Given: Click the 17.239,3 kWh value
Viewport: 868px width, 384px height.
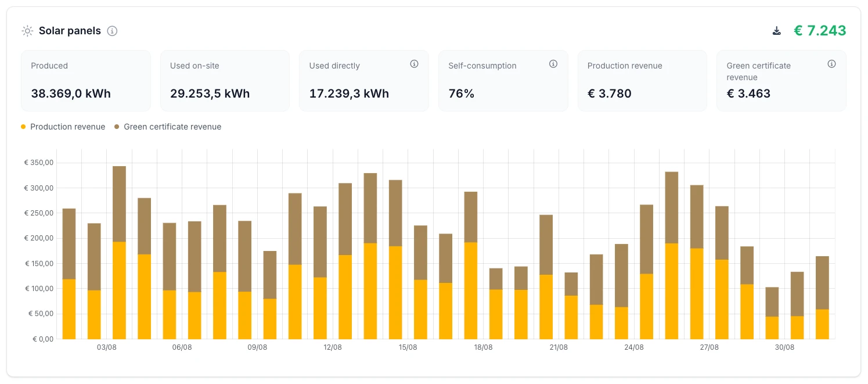Looking at the screenshot, I should tap(349, 94).
